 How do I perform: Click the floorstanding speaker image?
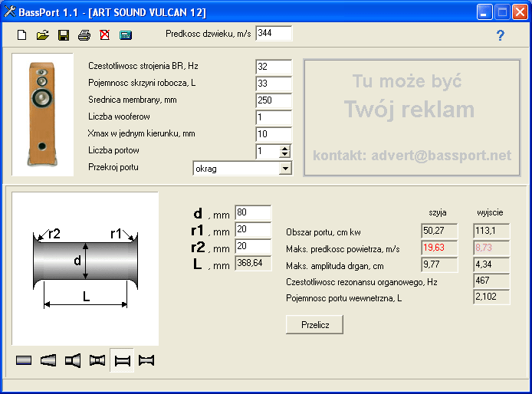[x=42, y=114]
